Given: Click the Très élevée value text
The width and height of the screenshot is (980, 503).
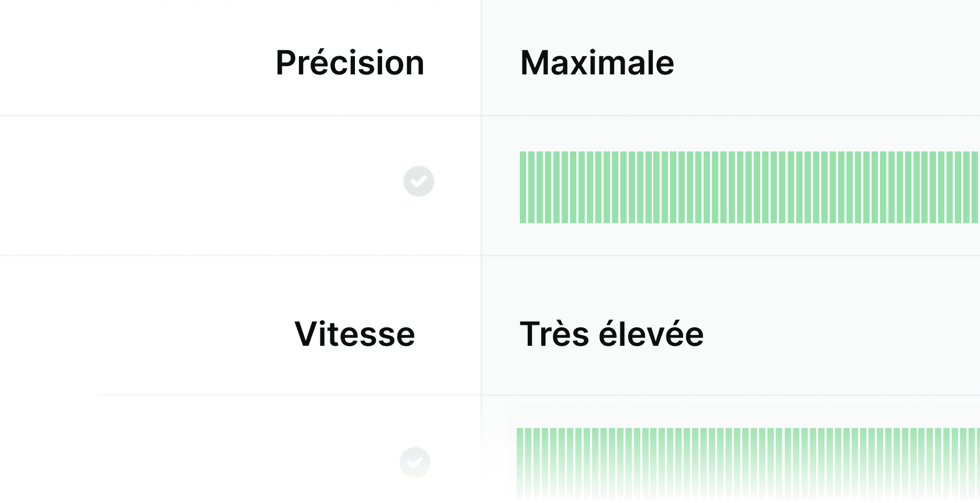Looking at the screenshot, I should pos(611,334).
